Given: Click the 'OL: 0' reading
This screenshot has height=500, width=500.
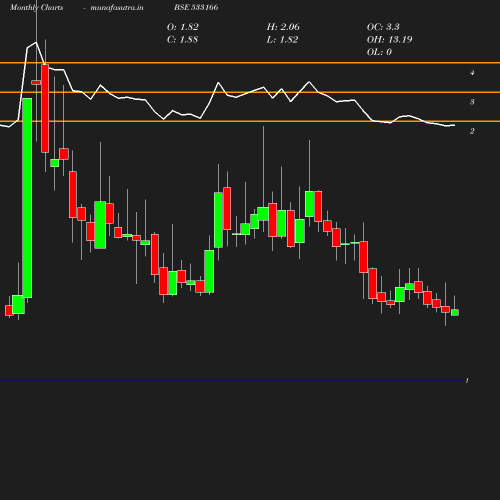Looking at the screenshot, I should tap(379, 52).
